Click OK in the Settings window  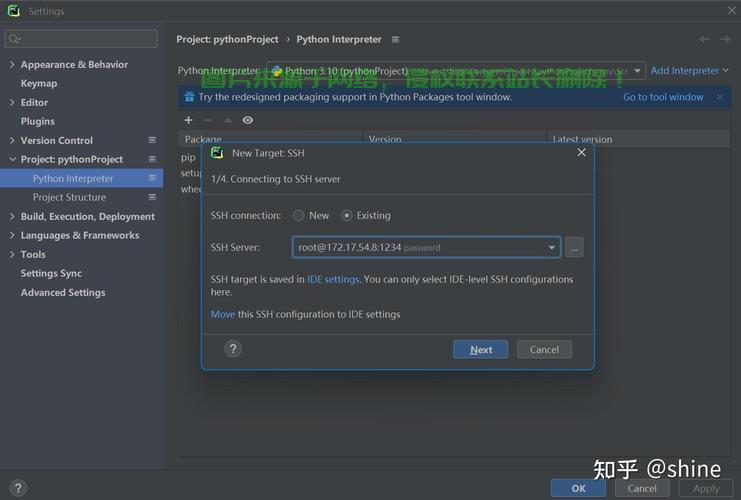(578, 489)
